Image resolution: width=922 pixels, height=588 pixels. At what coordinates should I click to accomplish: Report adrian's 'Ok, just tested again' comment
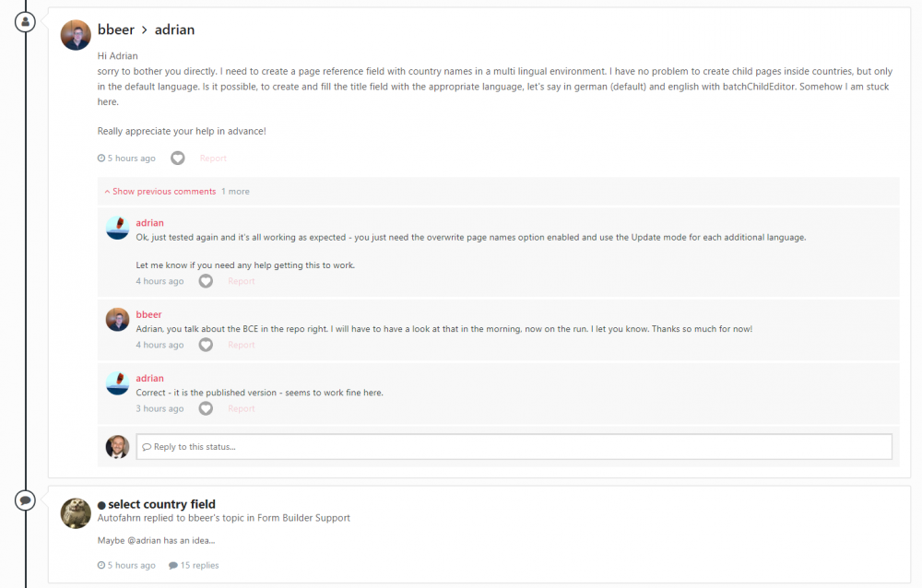tap(241, 281)
